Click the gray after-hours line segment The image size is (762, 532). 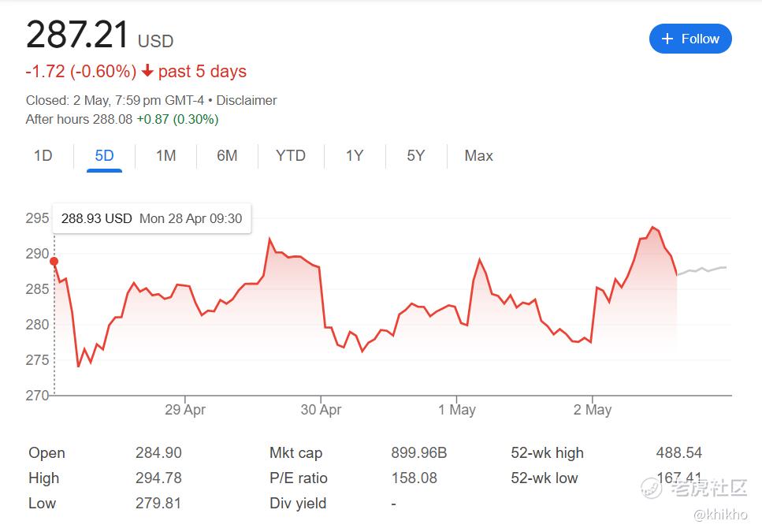tap(701, 270)
